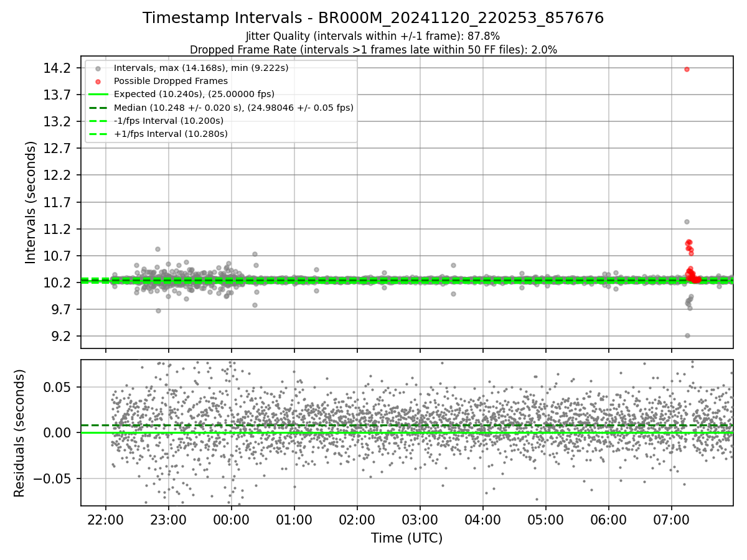Click the solid green line sample beside 'Expected' in the legend
The height and width of the screenshot is (560, 747).
(x=98, y=95)
